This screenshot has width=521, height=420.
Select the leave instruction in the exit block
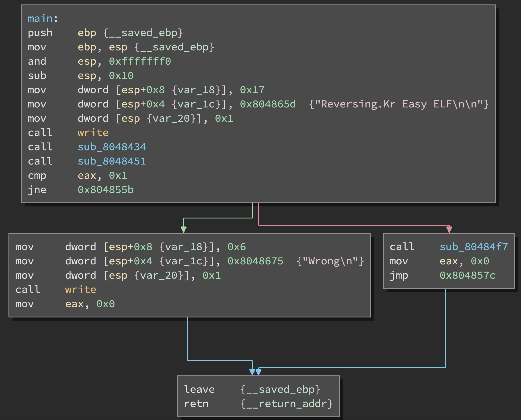pos(199,389)
